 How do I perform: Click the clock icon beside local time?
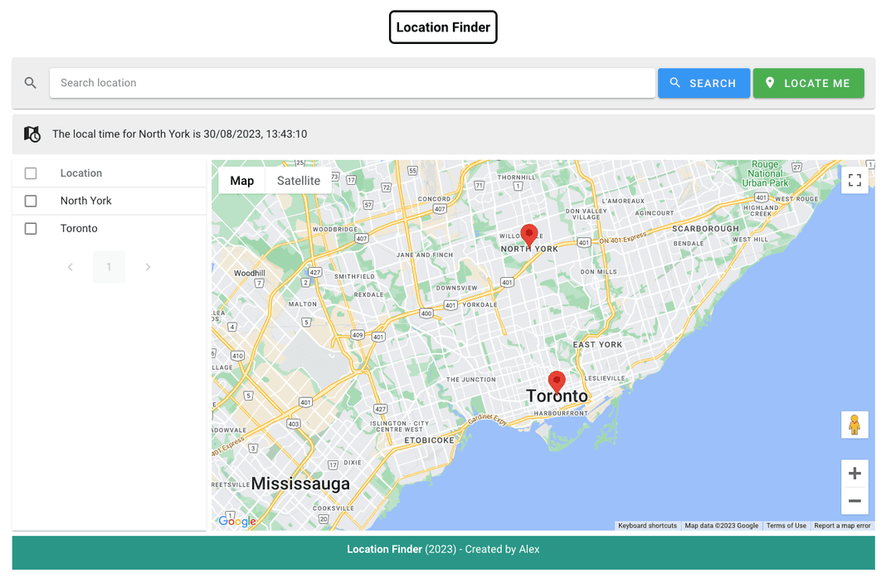32,134
